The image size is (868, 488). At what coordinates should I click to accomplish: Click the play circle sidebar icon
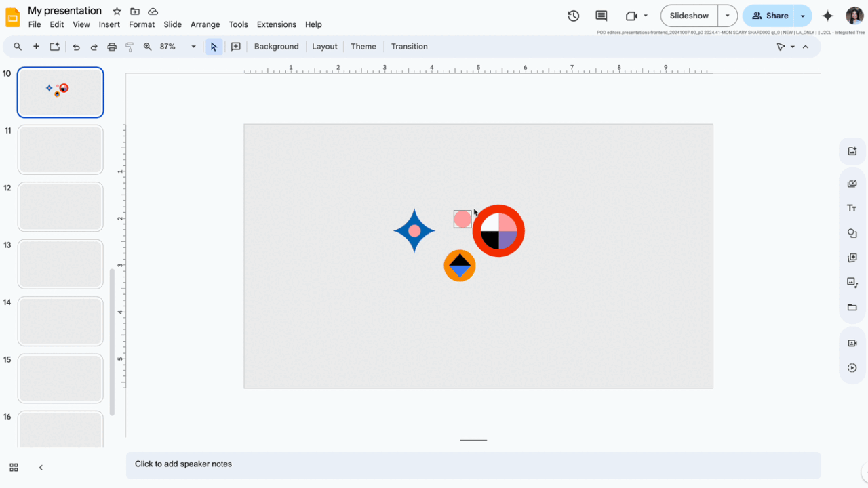click(x=852, y=368)
